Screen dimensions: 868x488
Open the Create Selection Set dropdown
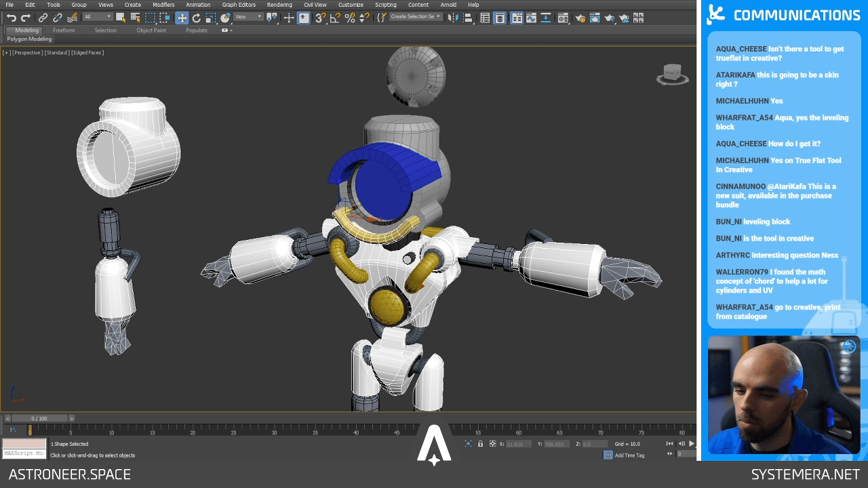(x=416, y=16)
